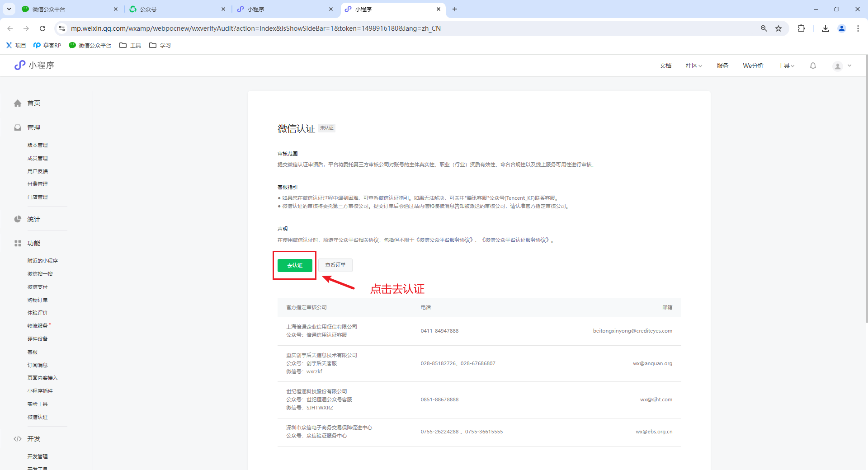Viewport: 868px width, 470px height.
Task: Click the email wx@sjht.com
Action: click(656, 399)
